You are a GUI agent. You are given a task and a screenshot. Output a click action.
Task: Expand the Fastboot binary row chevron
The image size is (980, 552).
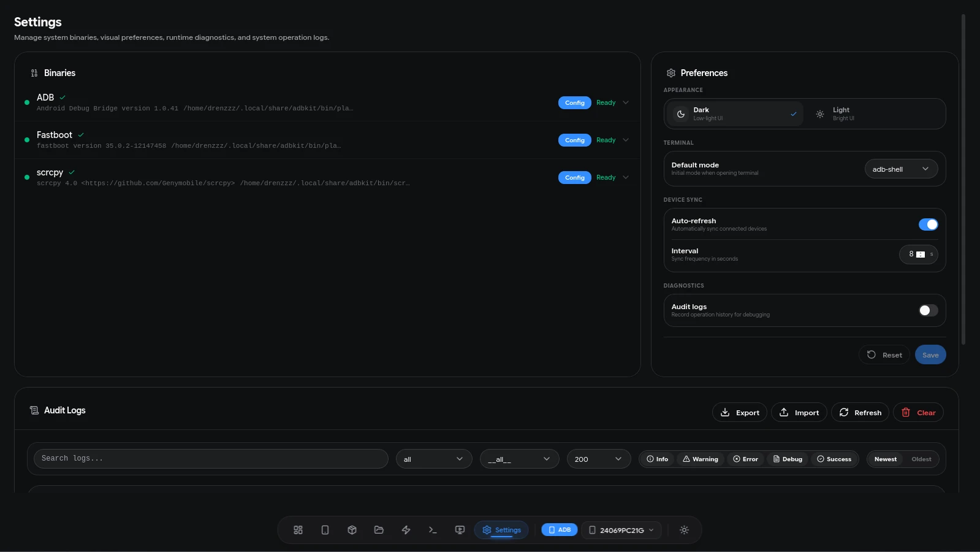(626, 140)
